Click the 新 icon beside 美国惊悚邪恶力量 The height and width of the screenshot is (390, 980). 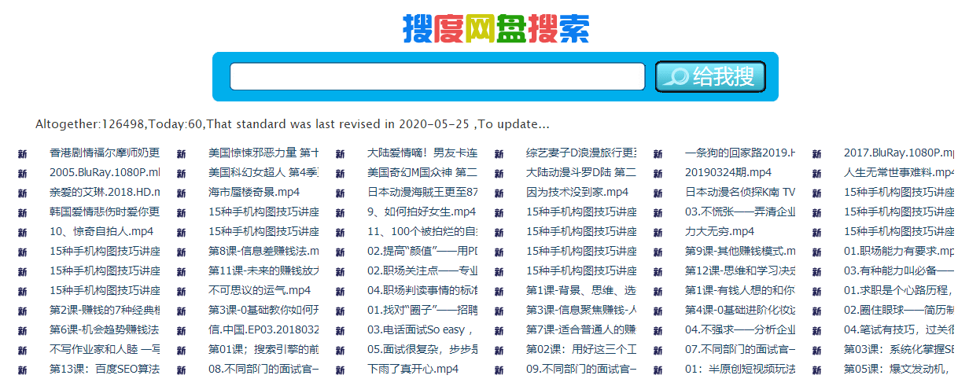coord(181,153)
